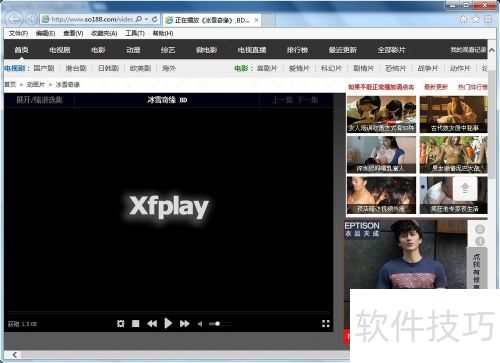500x363 pixels.
Task: Open the 最新更新 link above the thumbnails
Action: pos(436,87)
